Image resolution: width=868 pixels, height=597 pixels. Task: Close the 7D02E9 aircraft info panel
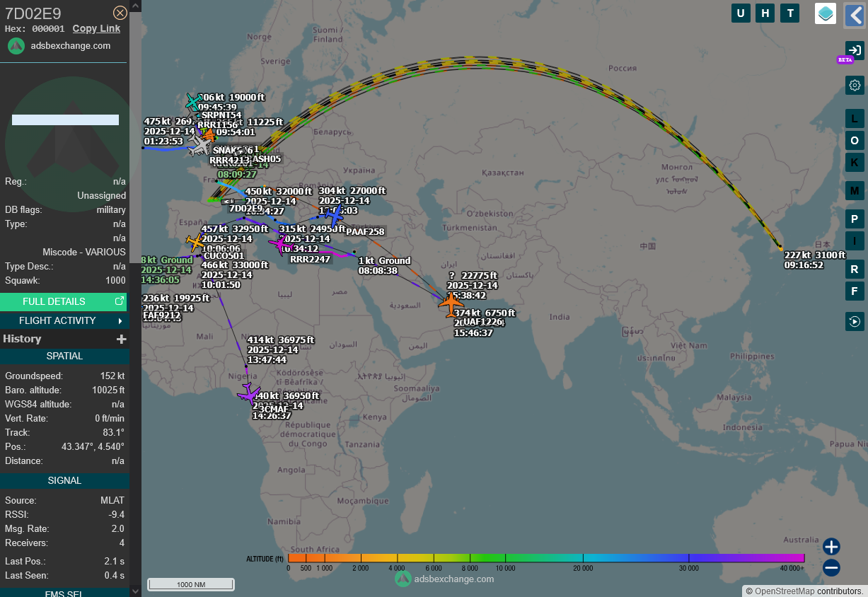[120, 13]
